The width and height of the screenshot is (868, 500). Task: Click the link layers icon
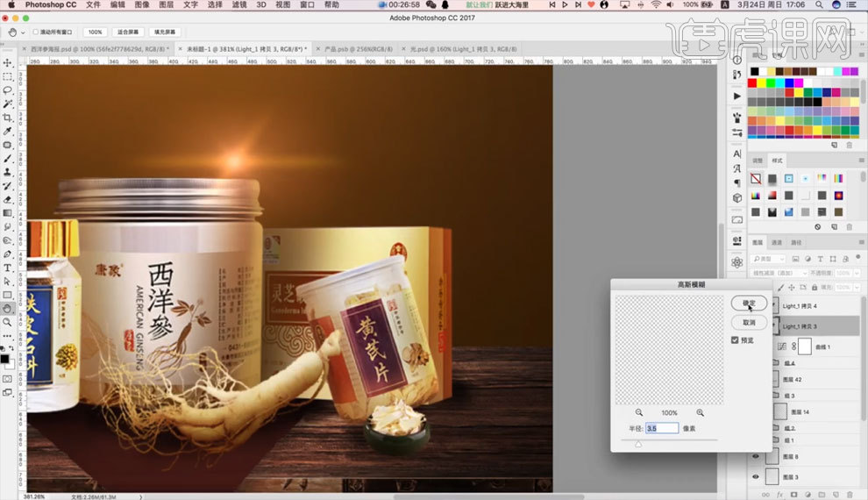click(x=765, y=495)
